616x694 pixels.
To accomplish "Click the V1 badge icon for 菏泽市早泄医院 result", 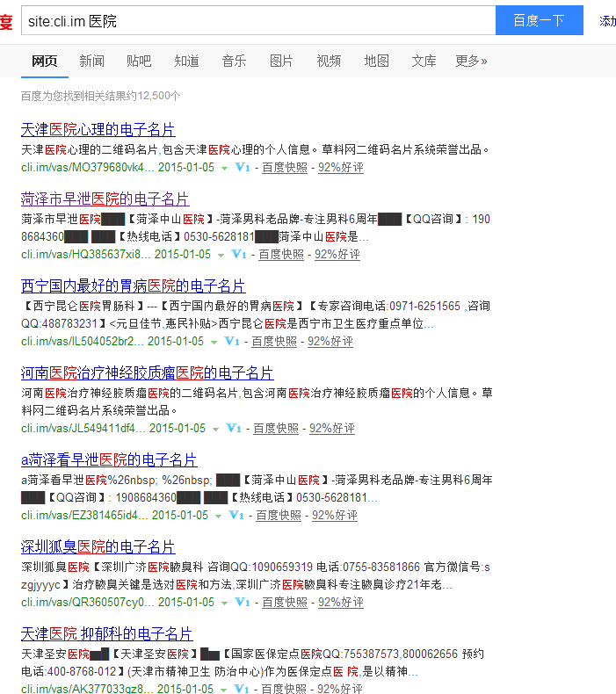I will [239, 254].
